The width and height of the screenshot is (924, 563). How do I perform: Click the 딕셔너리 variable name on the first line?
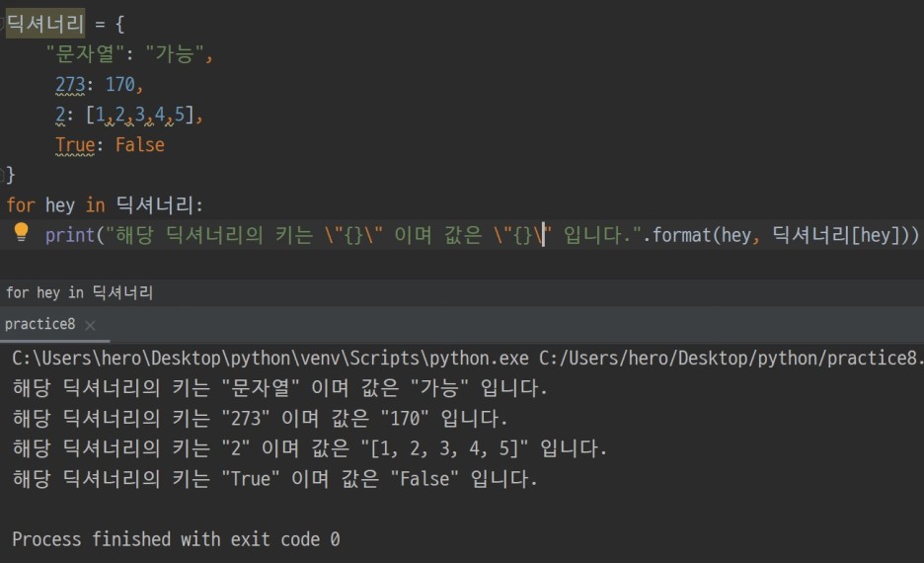[x=45, y=24]
